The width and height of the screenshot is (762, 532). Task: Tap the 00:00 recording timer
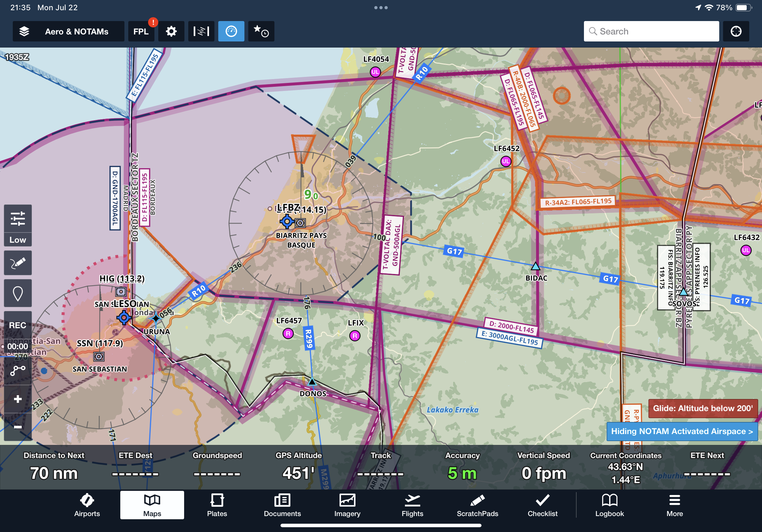tap(18, 346)
